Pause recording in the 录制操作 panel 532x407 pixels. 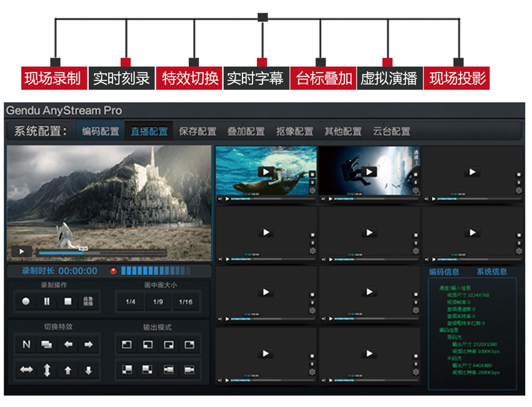[x=47, y=301]
